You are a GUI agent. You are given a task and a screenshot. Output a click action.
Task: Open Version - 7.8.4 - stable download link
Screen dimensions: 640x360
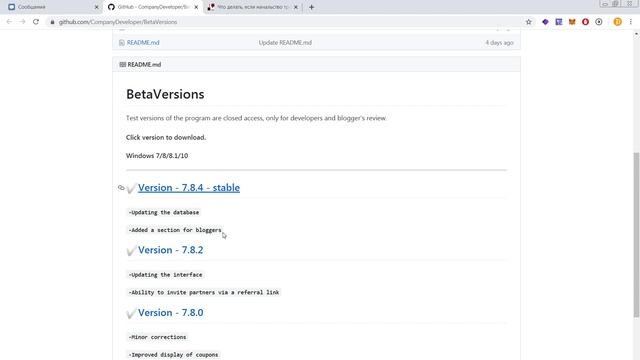(189, 188)
